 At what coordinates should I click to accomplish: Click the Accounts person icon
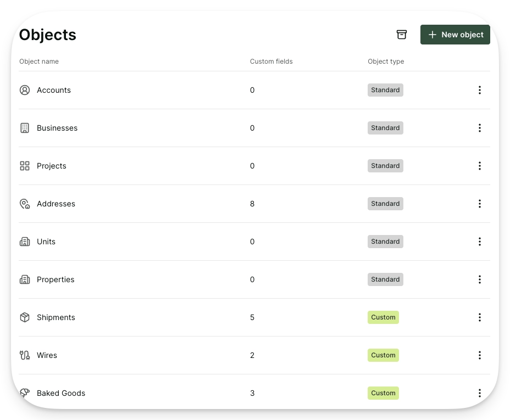25,90
